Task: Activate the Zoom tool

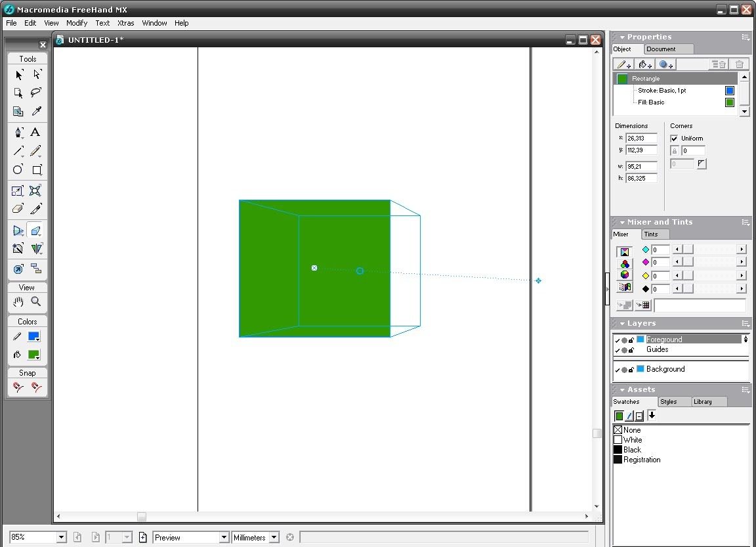Action: click(x=36, y=301)
